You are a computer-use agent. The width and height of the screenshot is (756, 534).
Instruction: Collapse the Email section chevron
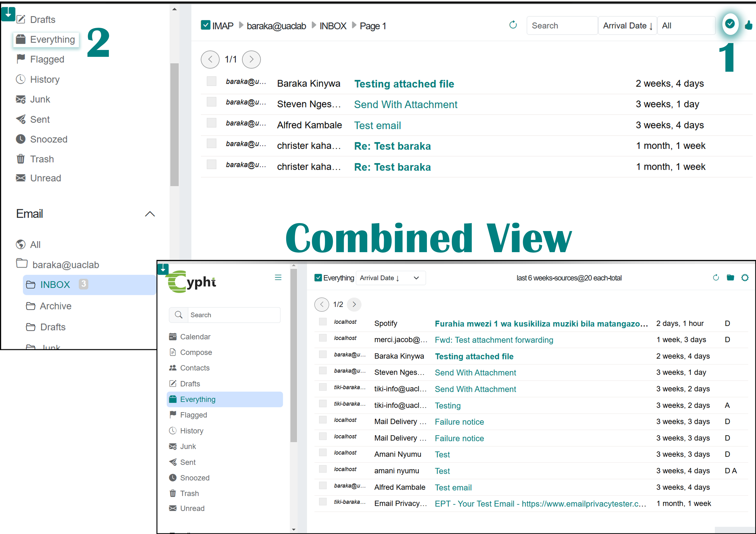pos(150,214)
